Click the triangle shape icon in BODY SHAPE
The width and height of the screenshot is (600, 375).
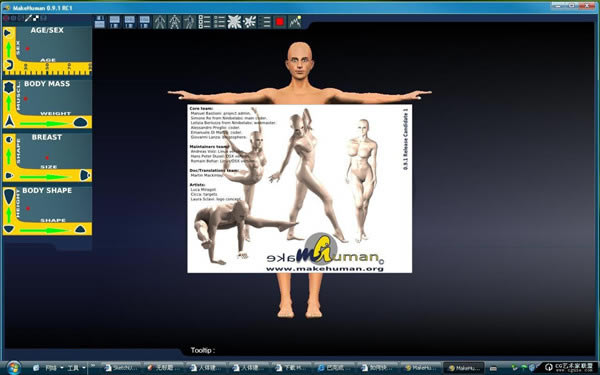[80, 229]
